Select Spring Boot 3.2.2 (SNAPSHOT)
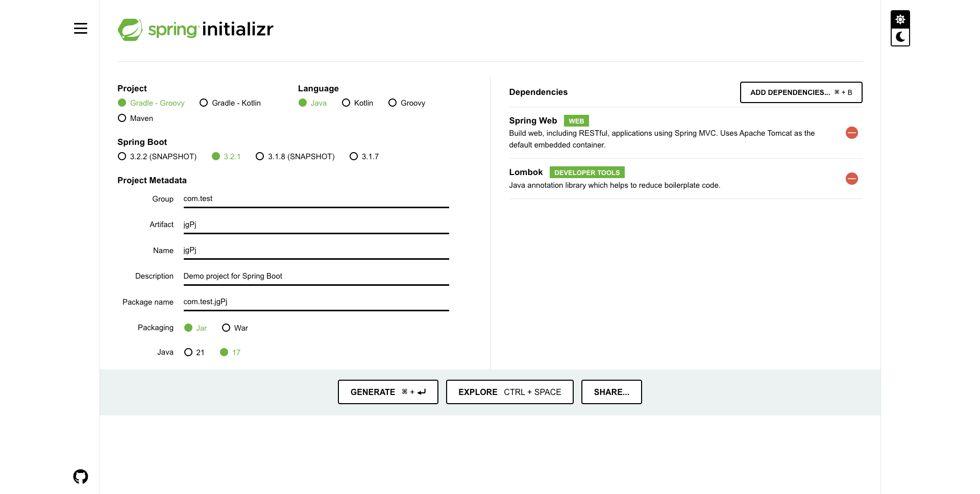The image size is (980, 494). (157, 157)
